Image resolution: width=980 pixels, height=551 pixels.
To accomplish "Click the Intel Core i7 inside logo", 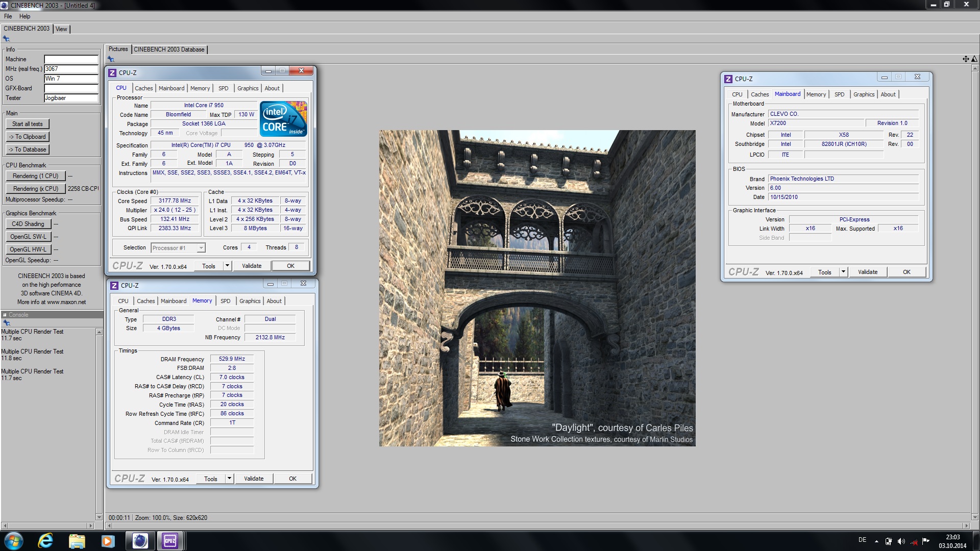I will (283, 119).
